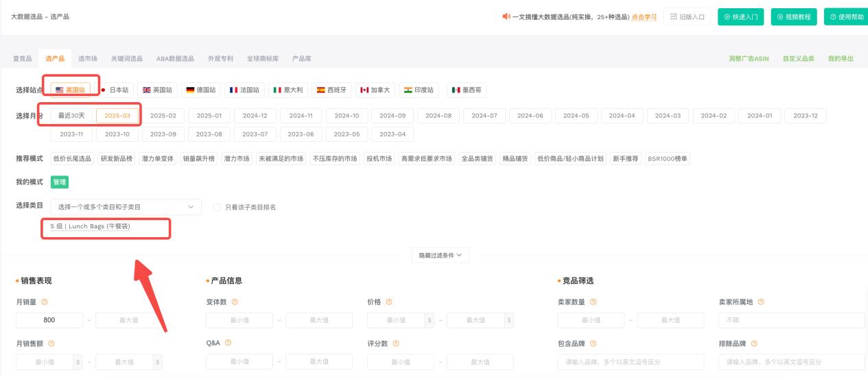
Task: Apply the 潜力单变体 recommended mode
Action: click(x=159, y=158)
